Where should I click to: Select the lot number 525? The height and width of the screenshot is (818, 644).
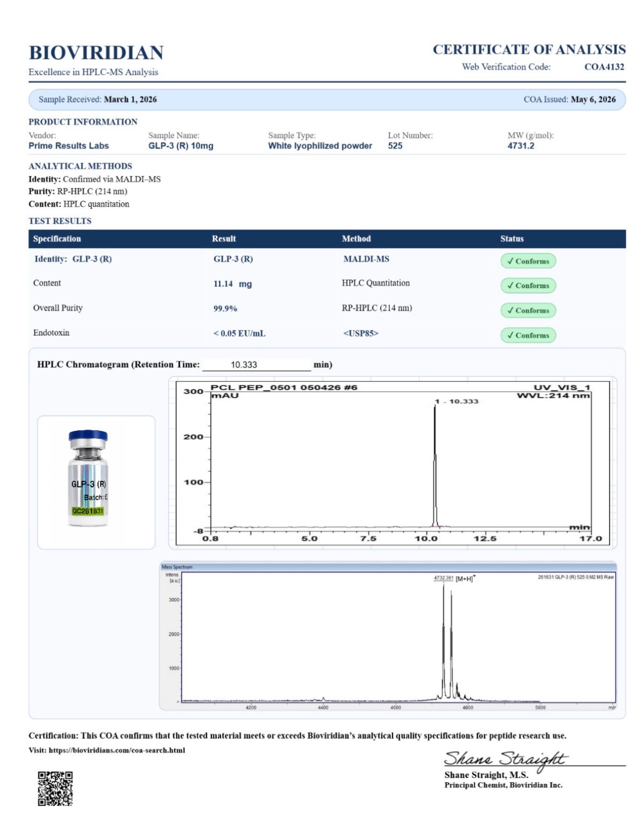pos(395,146)
